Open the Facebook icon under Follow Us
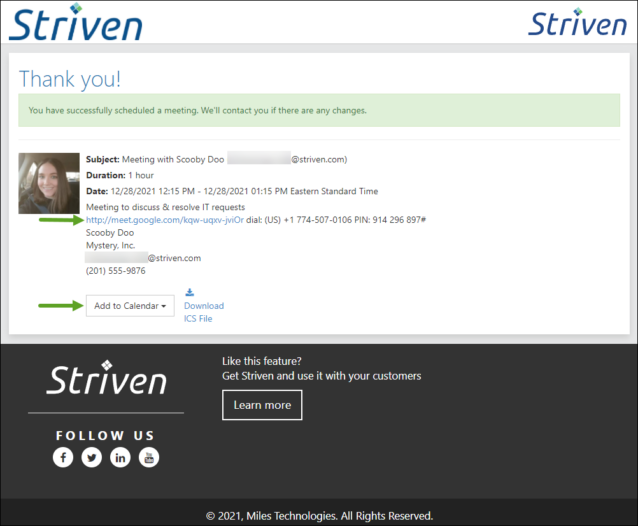Viewport: 638px width, 526px height. click(63, 457)
